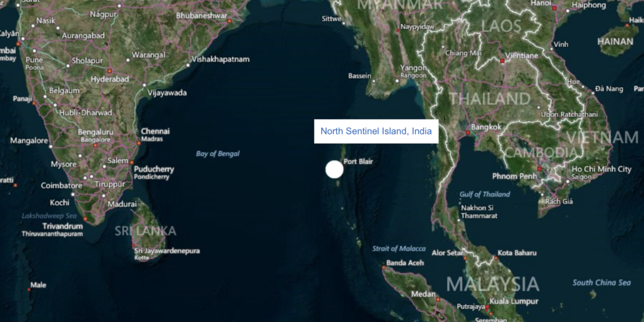Click the Chennai city marker
The image size is (644, 322).
click(x=138, y=143)
